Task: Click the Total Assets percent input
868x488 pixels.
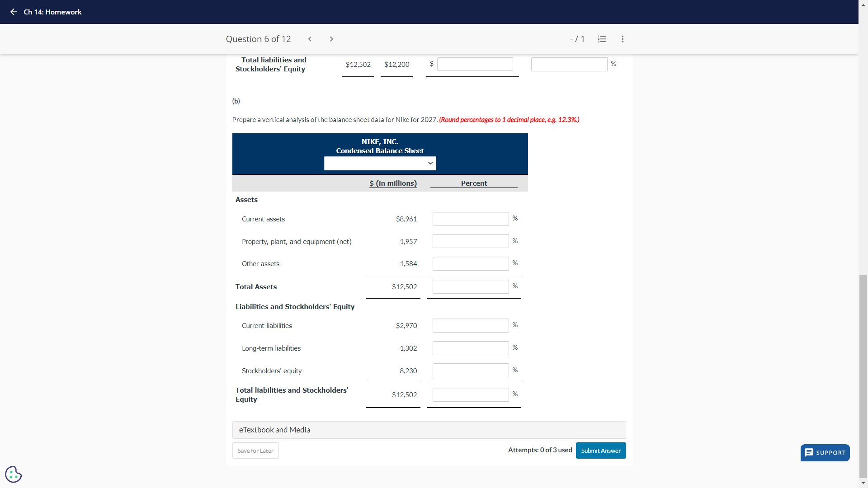Action: click(470, 286)
